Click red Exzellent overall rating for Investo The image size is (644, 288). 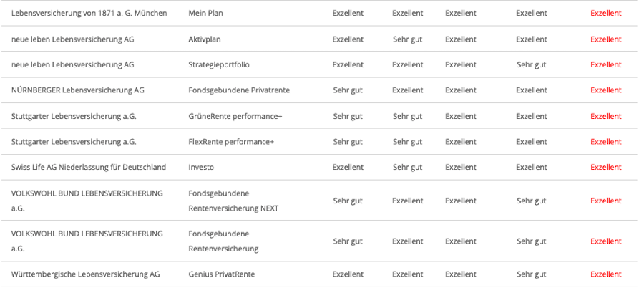[606, 168]
